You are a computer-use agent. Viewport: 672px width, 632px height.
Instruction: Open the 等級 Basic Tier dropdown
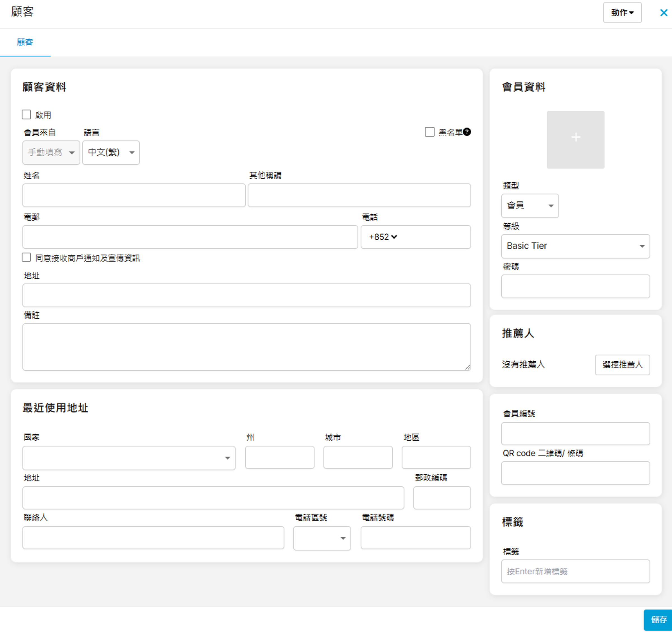[575, 246]
